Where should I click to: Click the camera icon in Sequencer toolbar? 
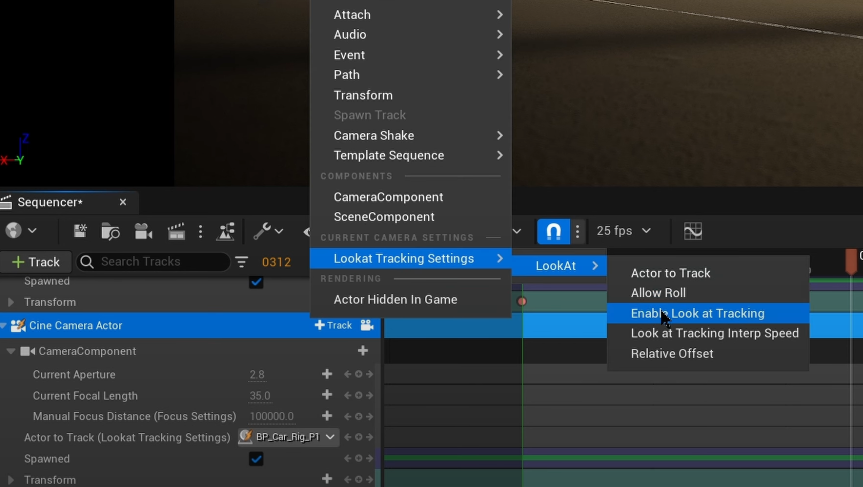[143, 231]
